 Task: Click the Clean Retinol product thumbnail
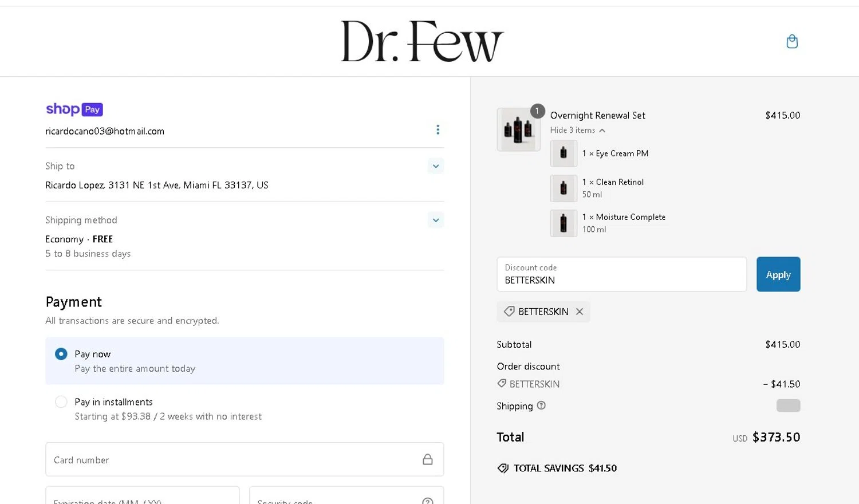point(564,188)
